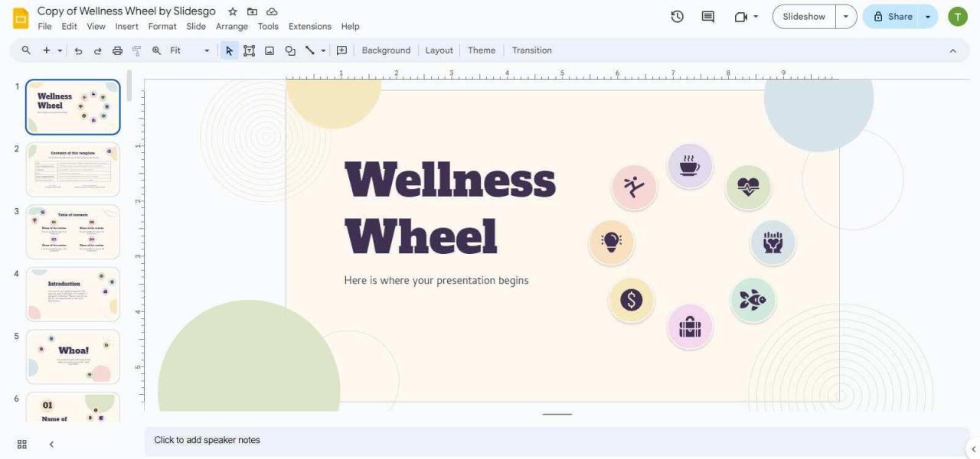
Task: Open the Transition panel
Action: 531,50
